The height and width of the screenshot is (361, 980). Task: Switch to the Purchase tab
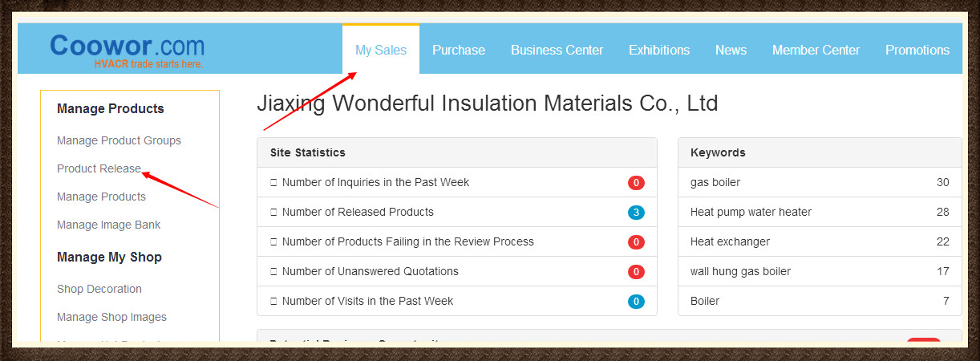(459, 50)
